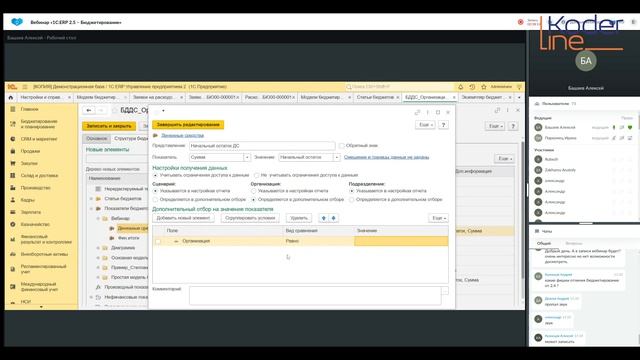Select Не учитывать ограничения доступа radio
Image resolution: width=640 pixels, height=360 pixels.
tap(256, 175)
